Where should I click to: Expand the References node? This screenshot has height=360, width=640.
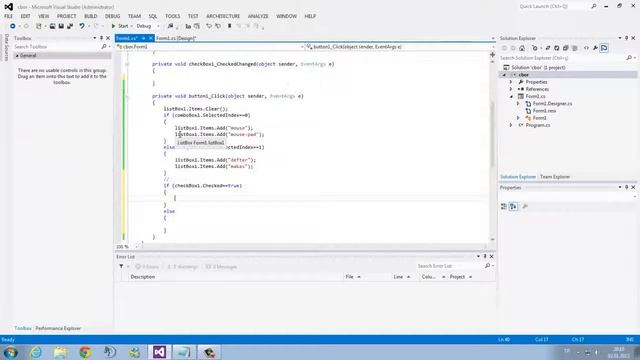511,89
